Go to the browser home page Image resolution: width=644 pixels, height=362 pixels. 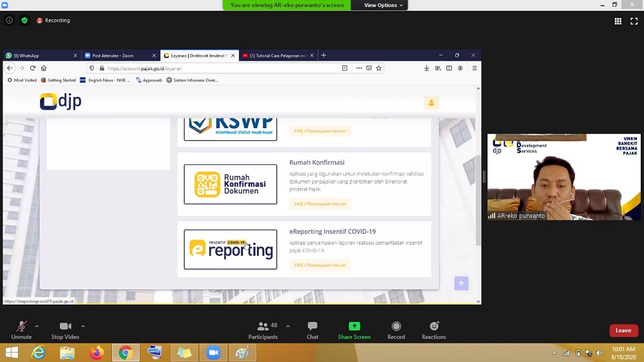(44, 68)
